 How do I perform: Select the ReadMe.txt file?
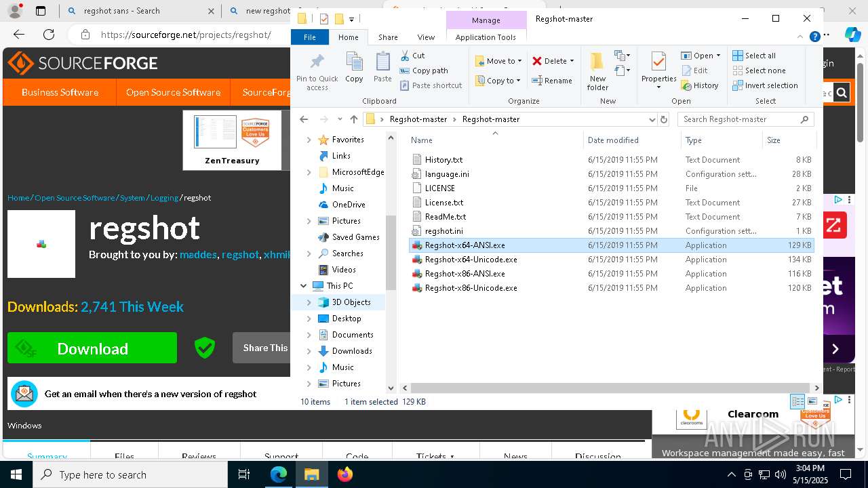pos(446,217)
